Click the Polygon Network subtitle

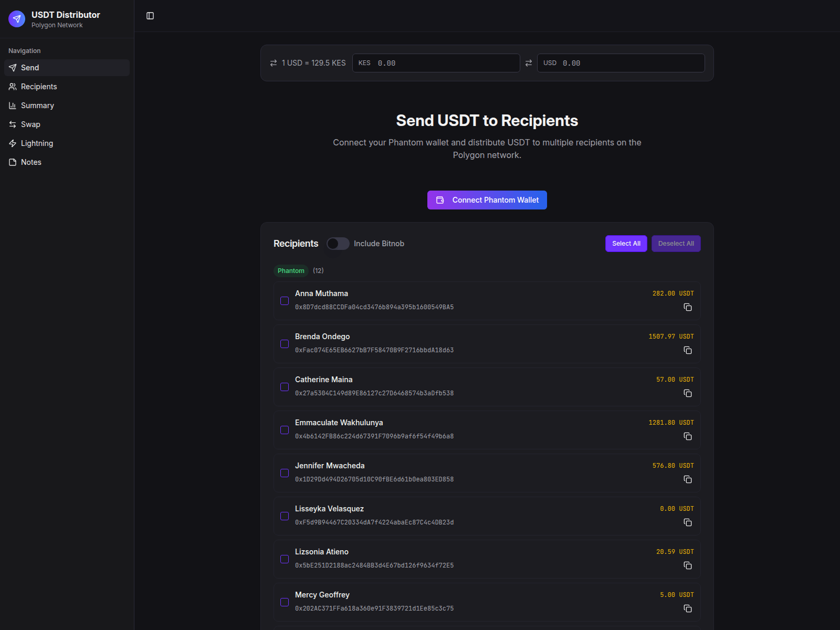pyautogui.click(x=57, y=25)
